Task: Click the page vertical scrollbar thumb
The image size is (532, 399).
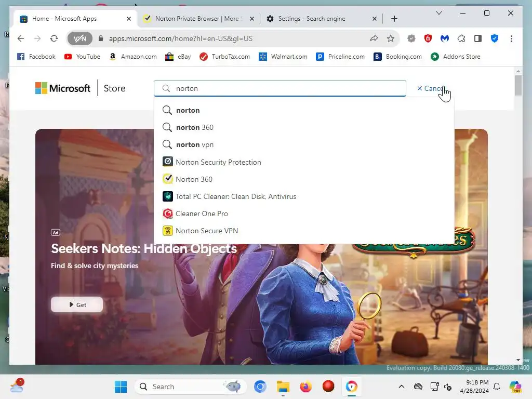Action: pos(518,86)
